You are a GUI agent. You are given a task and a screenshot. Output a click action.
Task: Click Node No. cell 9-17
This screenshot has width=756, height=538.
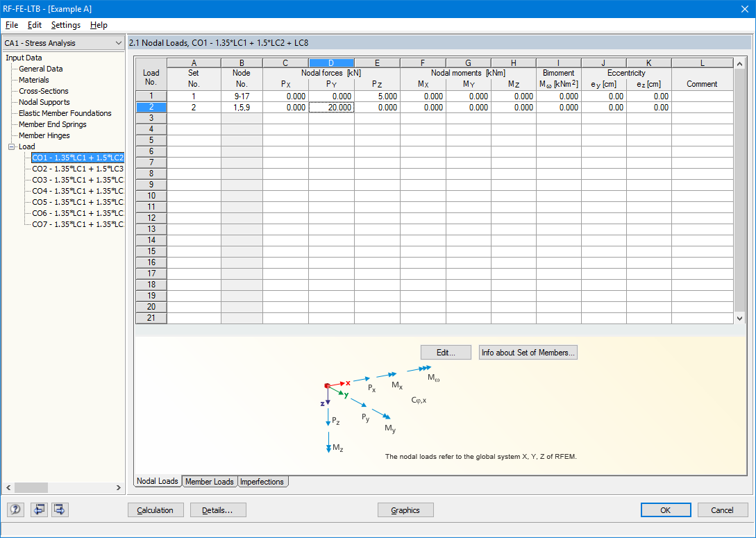pos(242,96)
